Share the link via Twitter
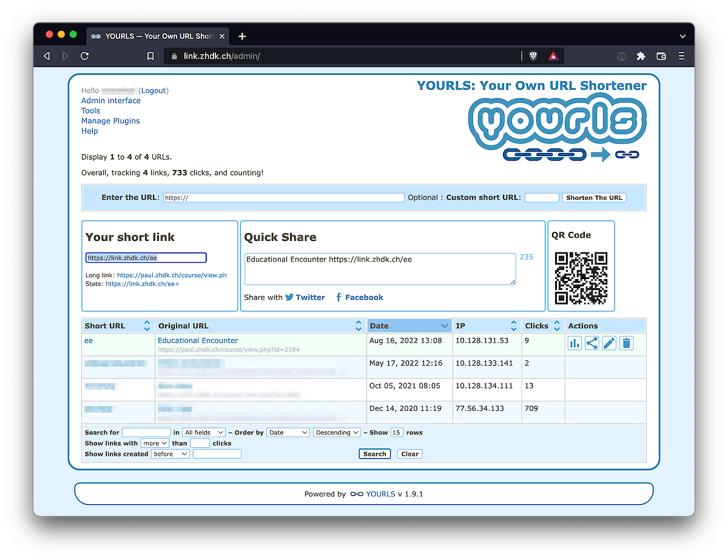 click(305, 297)
